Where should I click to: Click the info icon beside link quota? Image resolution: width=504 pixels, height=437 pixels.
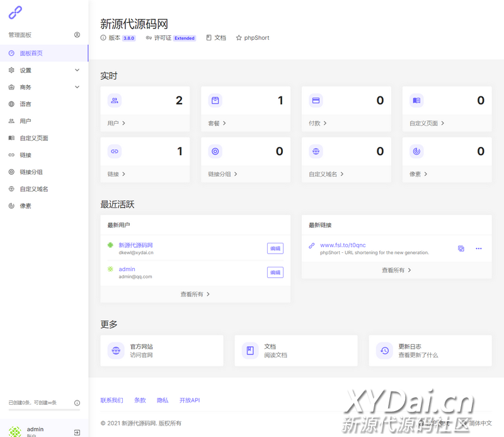point(77,402)
